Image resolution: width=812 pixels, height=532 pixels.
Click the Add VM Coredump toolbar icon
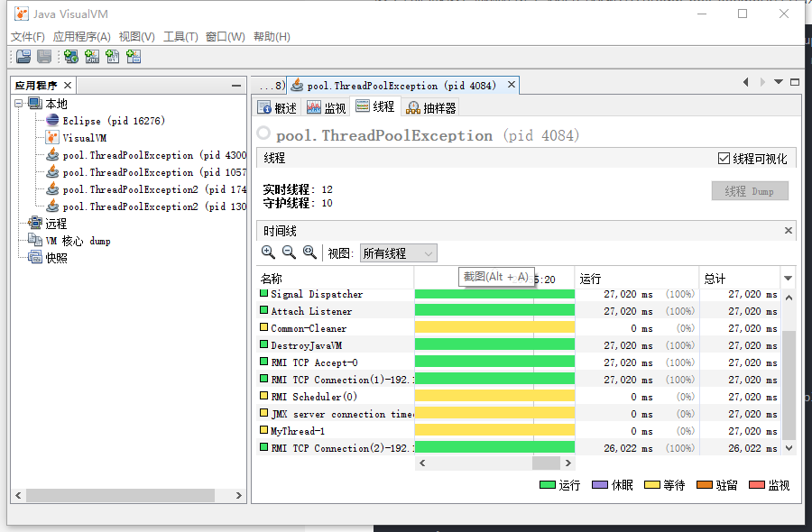pyautogui.click(x=113, y=57)
